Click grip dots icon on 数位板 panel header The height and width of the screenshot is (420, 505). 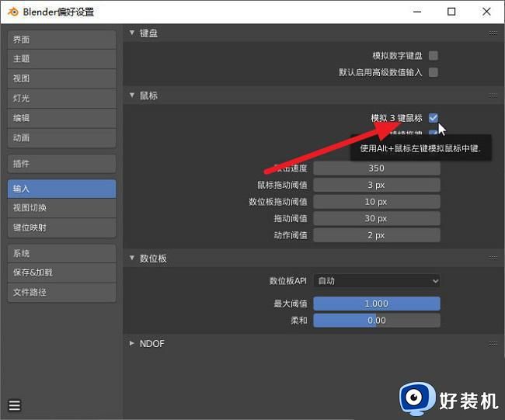493,258
